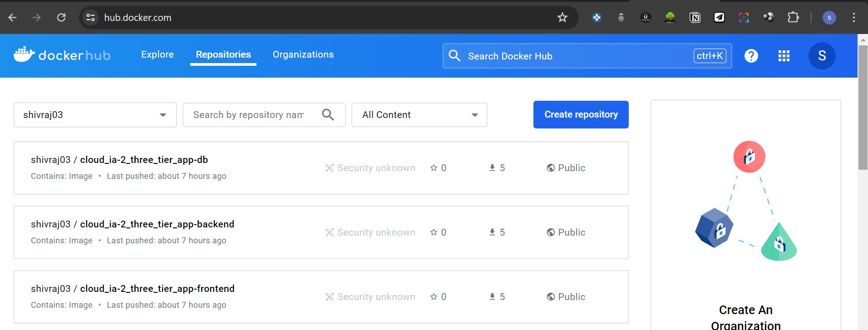Click the Security unknown icon for app-frontend
Screen dimensions: 868x330
pyautogui.click(x=330, y=297)
